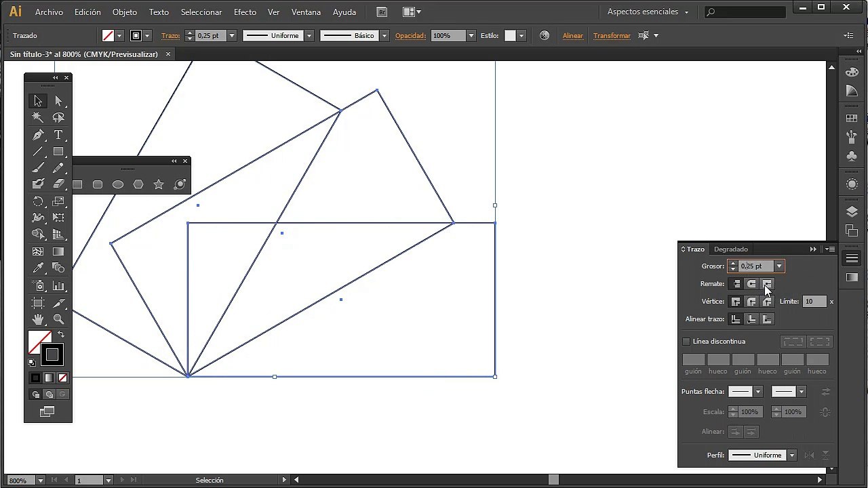
Task: Select the Zoom magnifier tool
Action: coord(58,319)
